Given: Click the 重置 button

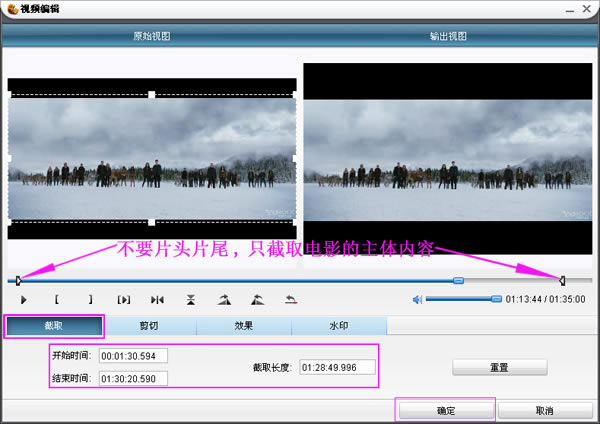Looking at the screenshot, I should point(500,367).
